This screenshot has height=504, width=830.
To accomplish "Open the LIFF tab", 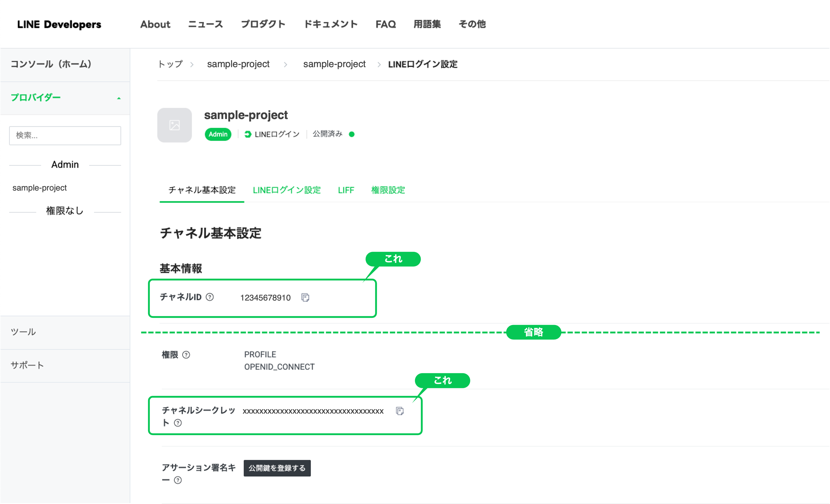I will point(346,190).
